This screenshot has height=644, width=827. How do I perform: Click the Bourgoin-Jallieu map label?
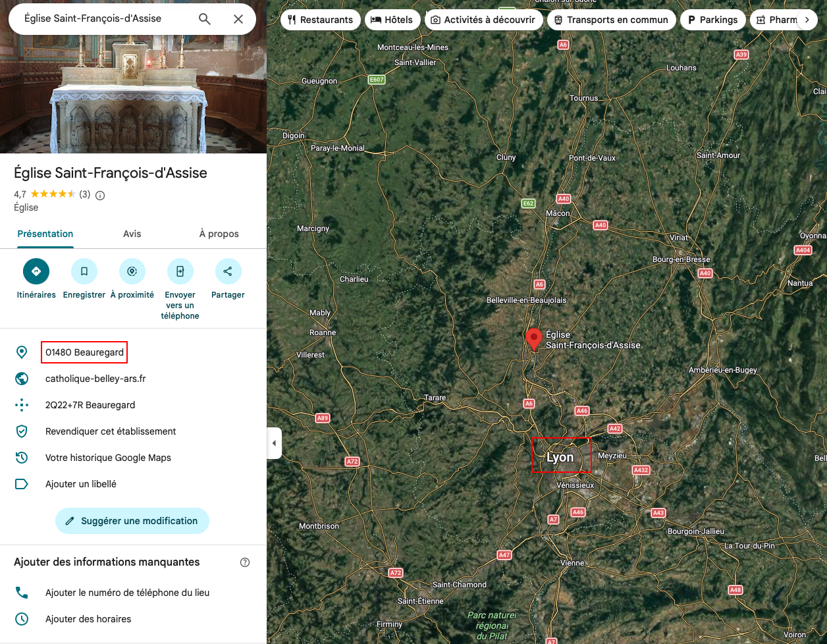[696, 531]
